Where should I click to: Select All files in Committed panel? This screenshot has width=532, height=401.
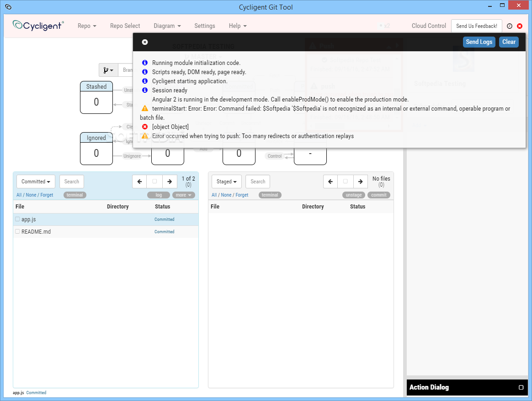(x=19, y=195)
